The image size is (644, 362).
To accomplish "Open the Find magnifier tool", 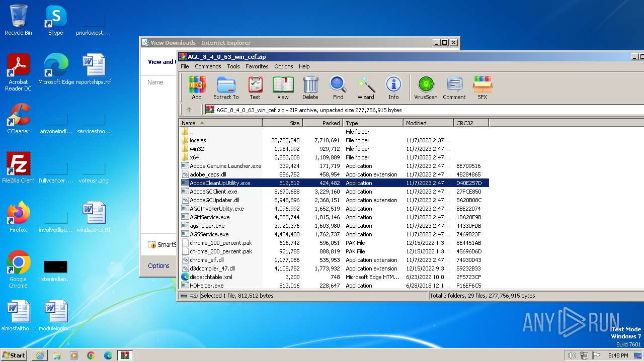I will 338,88.
